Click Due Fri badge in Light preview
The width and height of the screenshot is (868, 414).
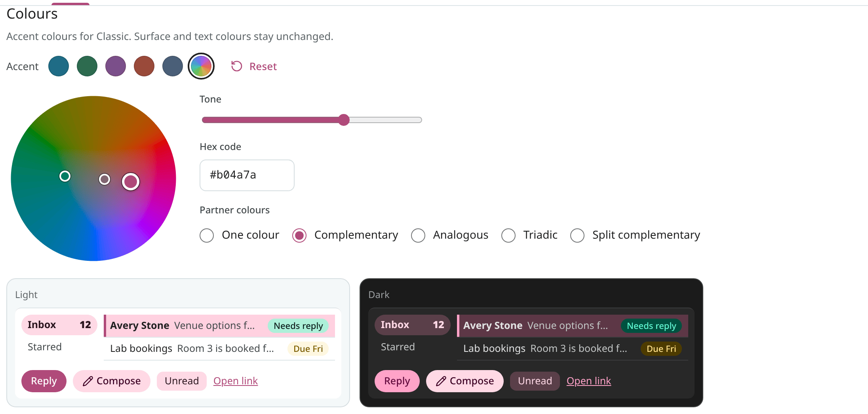point(308,349)
